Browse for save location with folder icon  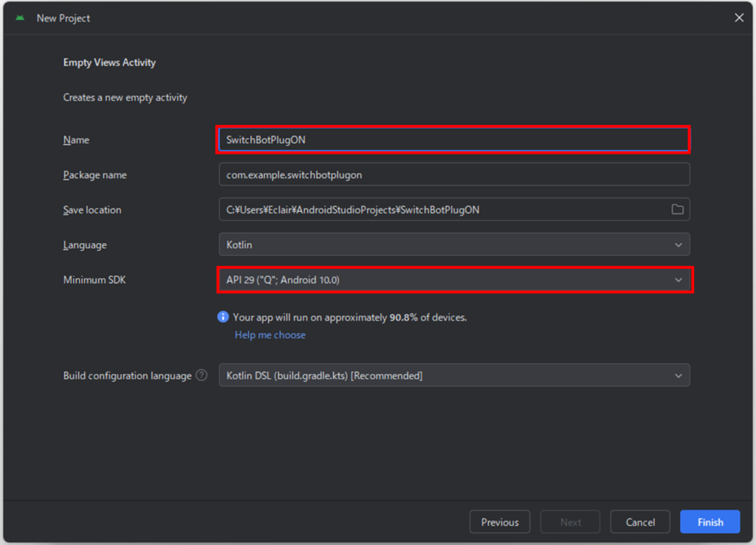click(677, 210)
